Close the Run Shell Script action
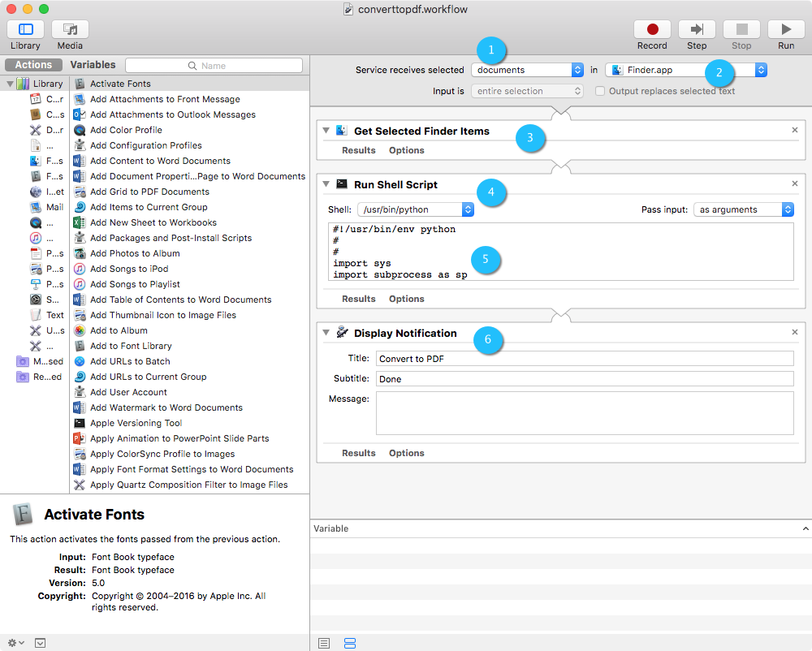This screenshot has width=812, height=651. pyautogui.click(x=795, y=184)
